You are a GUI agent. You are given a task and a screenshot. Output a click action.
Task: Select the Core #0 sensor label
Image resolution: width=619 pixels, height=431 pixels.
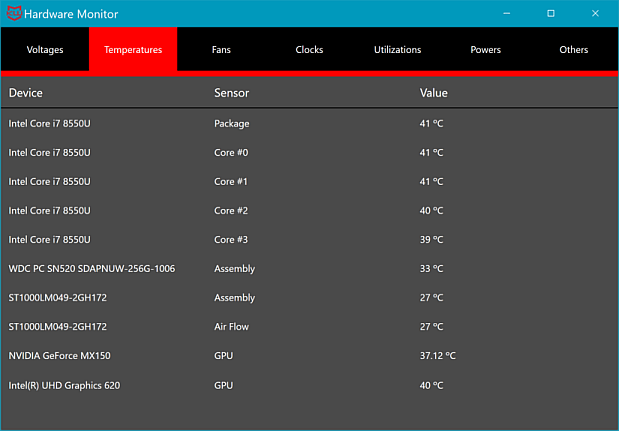pos(231,152)
